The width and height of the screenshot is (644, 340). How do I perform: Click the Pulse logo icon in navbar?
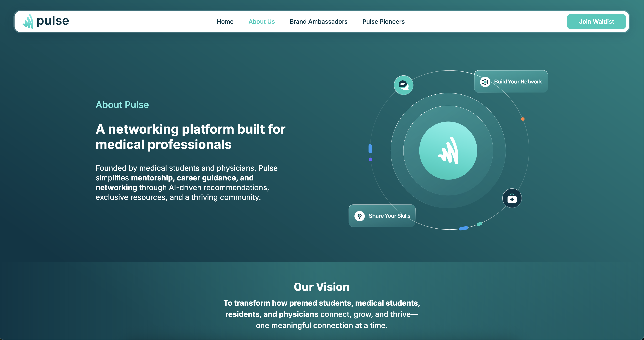click(x=28, y=21)
